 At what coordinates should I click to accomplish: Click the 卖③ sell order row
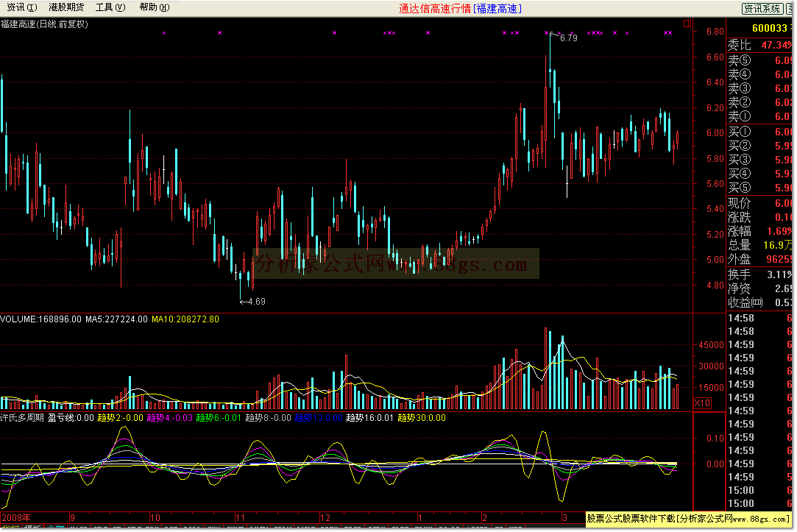tap(759, 88)
